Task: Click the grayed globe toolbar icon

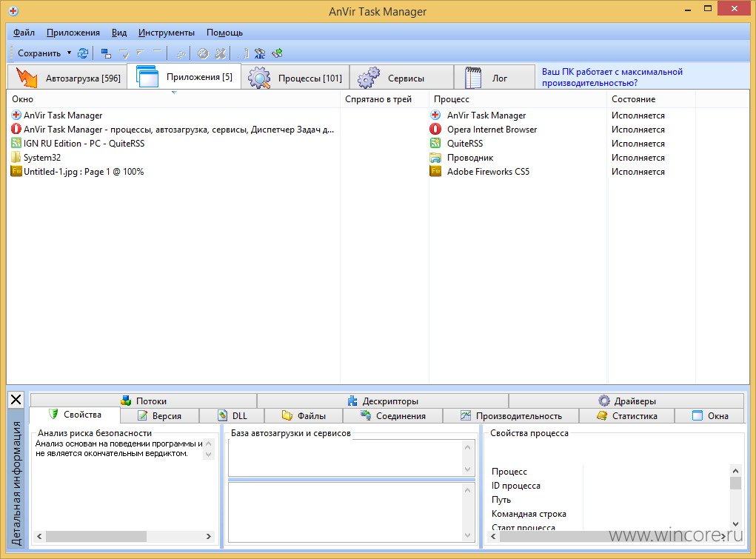Action: [203, 53]
